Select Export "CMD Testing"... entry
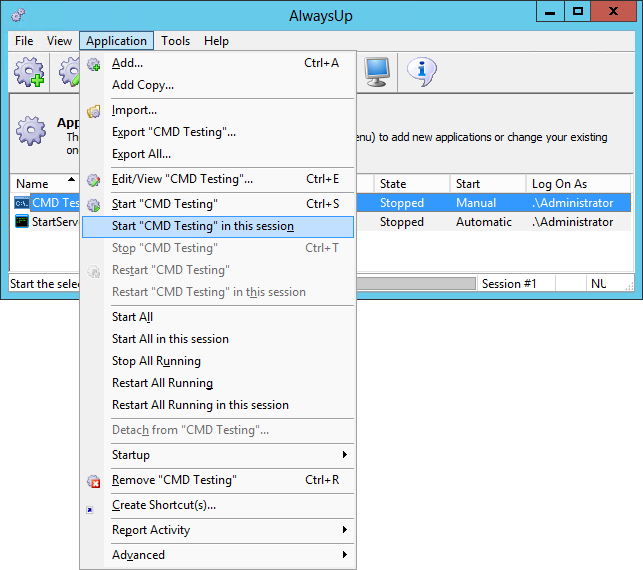The image size is (643, 570). (x=218, y=132)
